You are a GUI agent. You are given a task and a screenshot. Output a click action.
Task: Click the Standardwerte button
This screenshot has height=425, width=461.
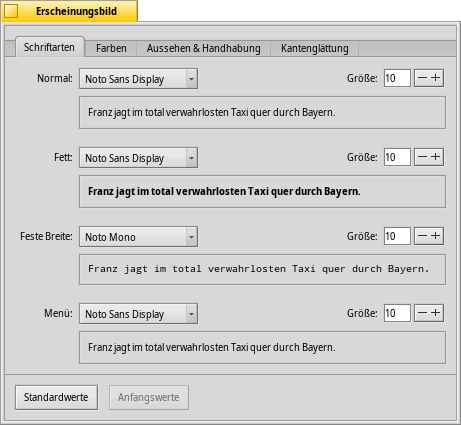56,397
